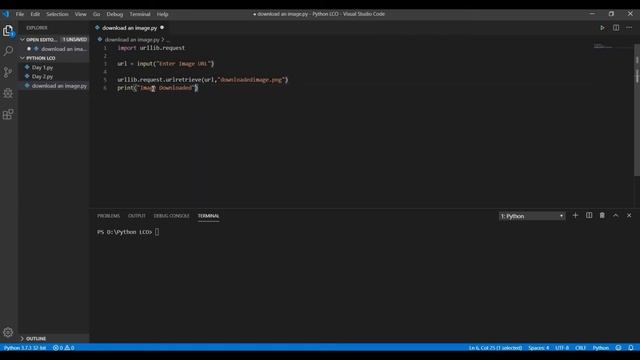Select the Python interpreter in the status bar

tap(25, 348)
